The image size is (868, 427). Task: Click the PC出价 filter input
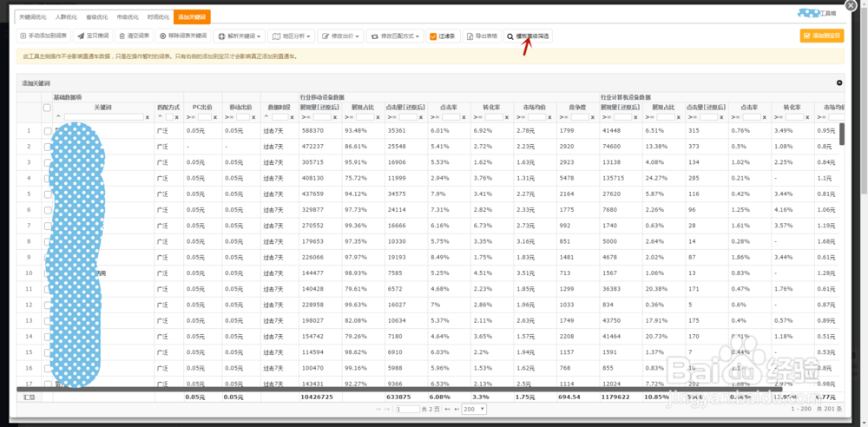click(x=205, y=117)
